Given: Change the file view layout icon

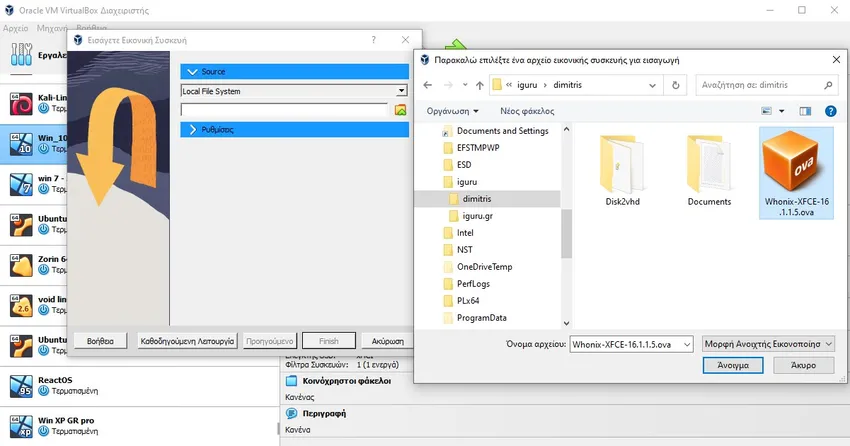Looking at the screenshot, I should pyautogui.click(x=766, y=111).
